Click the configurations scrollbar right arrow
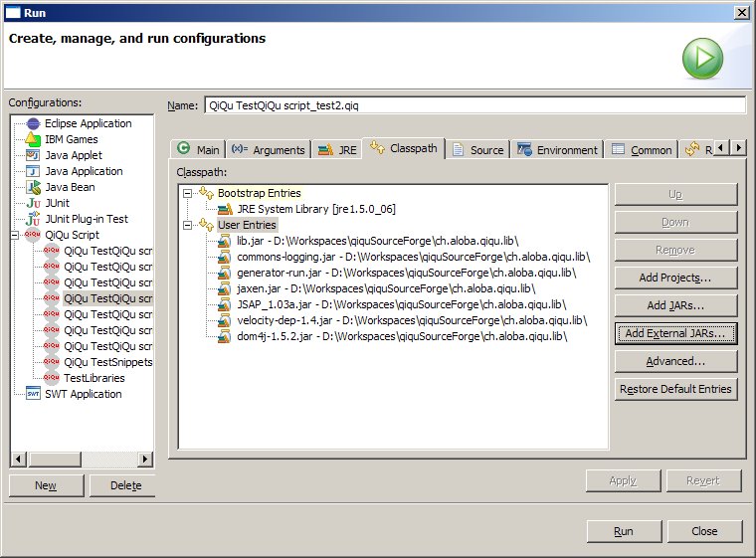 point(144,459)
